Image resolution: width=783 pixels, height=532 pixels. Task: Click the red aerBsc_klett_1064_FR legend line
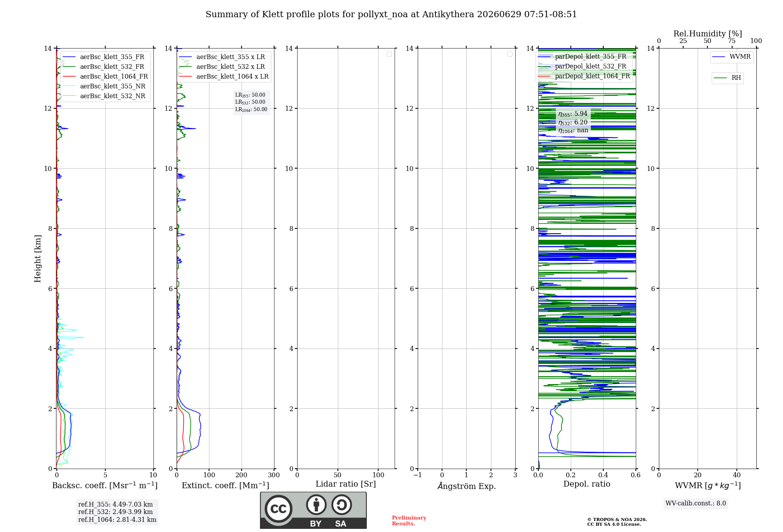[69, 77]
